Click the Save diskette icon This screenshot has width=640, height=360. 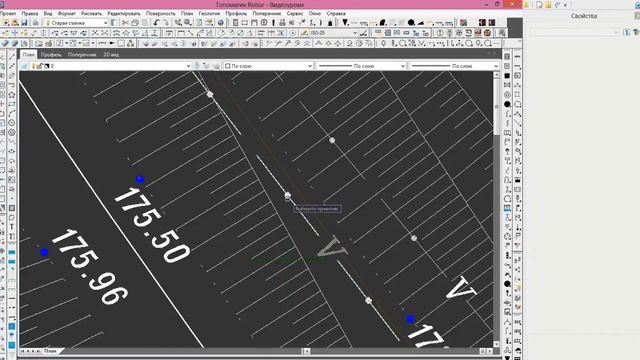point(24,23)
